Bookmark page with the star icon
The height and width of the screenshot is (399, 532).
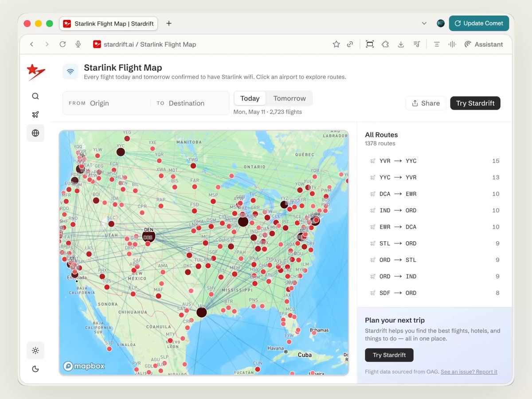[x=336, y=44]
